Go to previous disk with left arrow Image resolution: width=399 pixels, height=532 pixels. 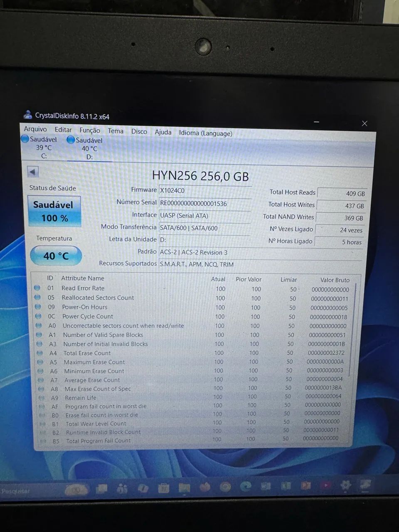click(x=33, y=171)
